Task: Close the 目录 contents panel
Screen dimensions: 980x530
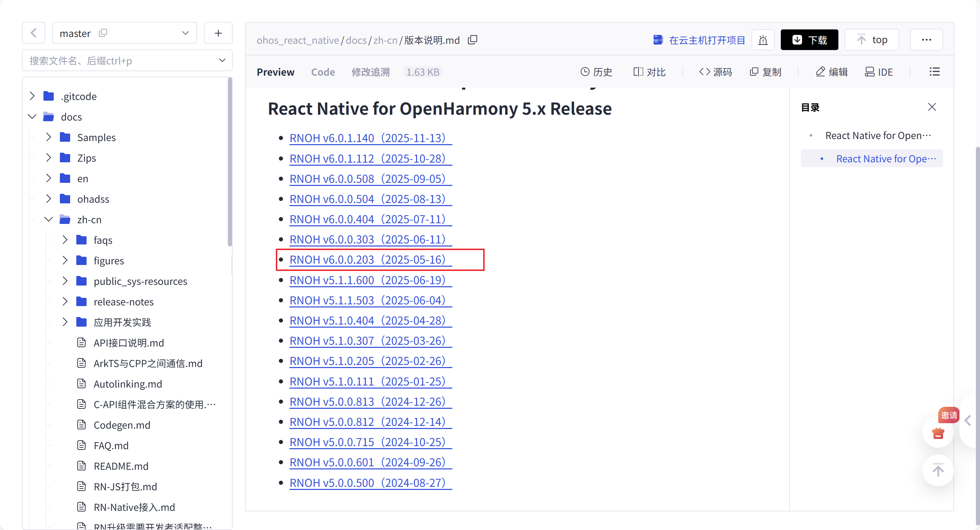Action: pyautogui.click(x=932, y=108)
